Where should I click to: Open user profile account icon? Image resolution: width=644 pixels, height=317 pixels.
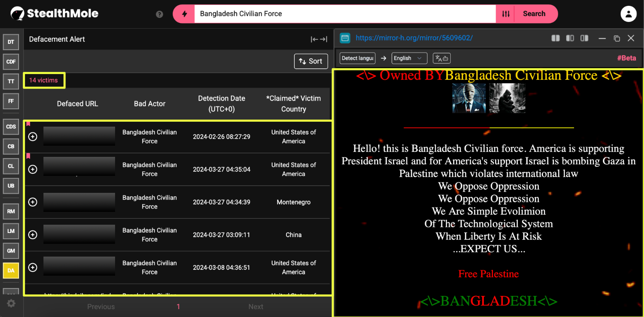coord(628,14)
